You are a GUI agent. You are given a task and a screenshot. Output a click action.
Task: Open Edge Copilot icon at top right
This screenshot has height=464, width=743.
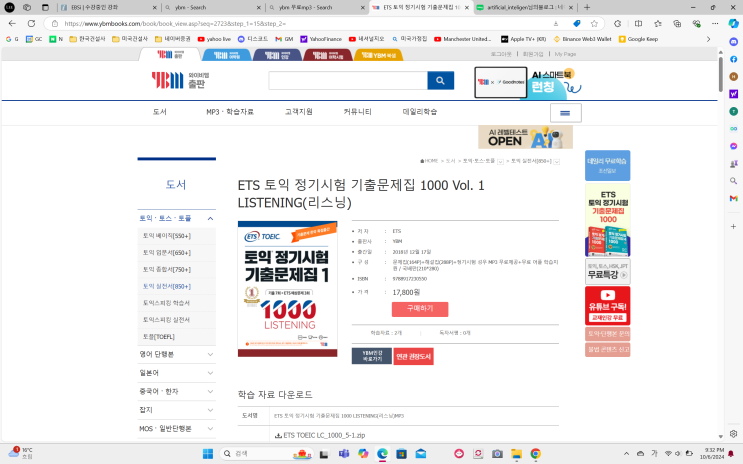734,23
